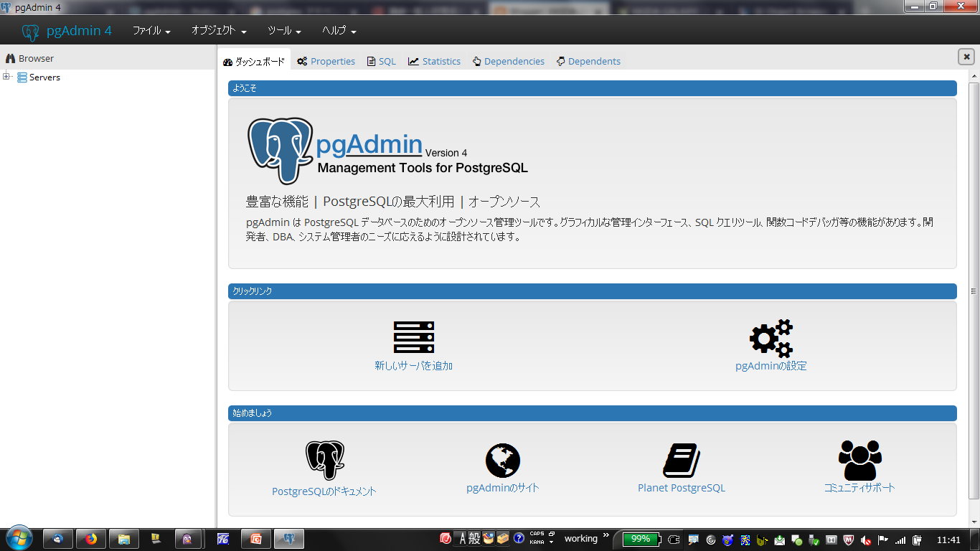Switch to the ダッシュボード tab
The height and width of the screenshot is (551, 980).
pos(254,62)
